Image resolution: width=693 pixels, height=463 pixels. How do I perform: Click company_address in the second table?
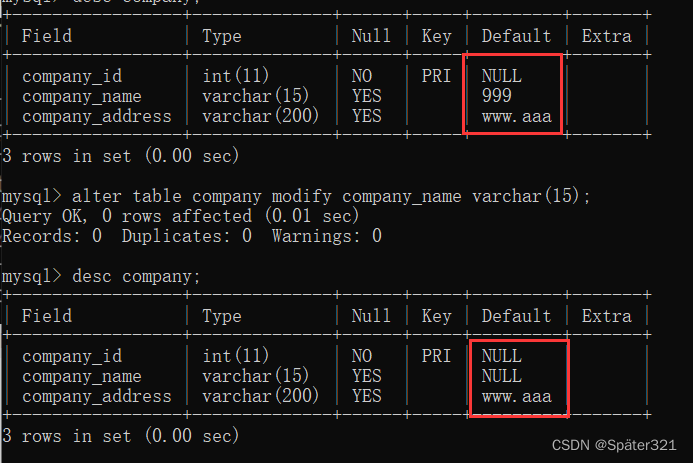pos(96,396)
